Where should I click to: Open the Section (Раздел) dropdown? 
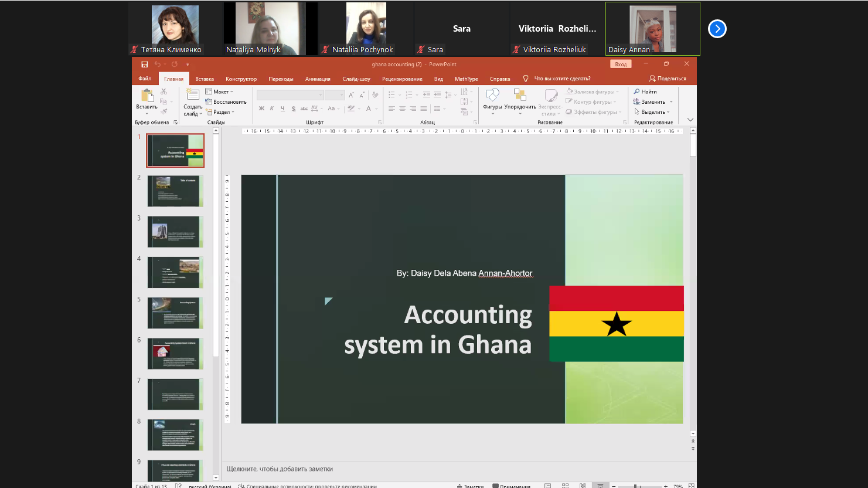click(x=221, y=112)
